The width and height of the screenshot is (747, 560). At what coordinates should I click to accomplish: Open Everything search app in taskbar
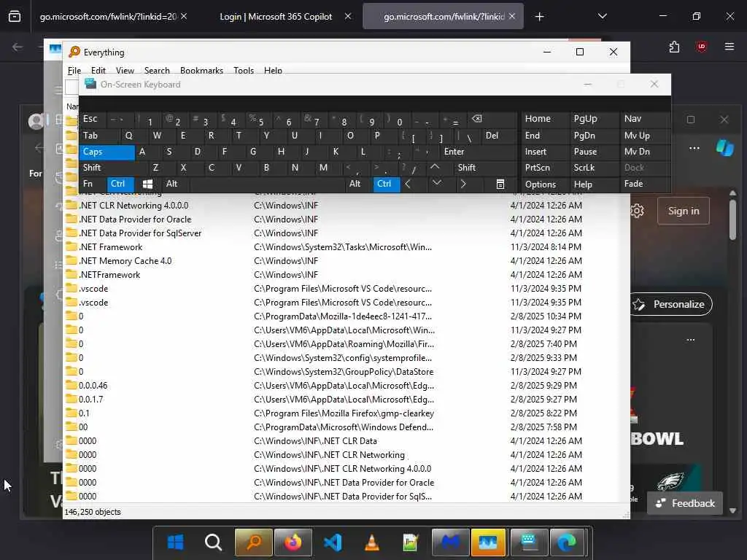click(253, 542)
